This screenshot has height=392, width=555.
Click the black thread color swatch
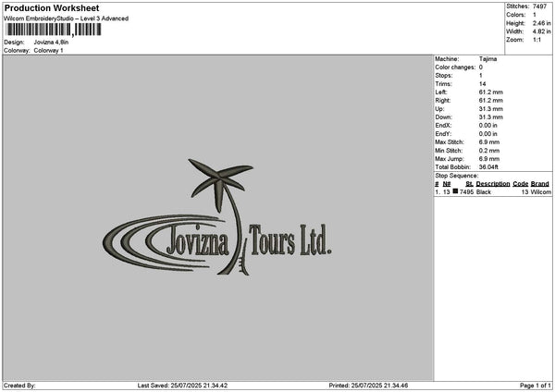[455, 191]
